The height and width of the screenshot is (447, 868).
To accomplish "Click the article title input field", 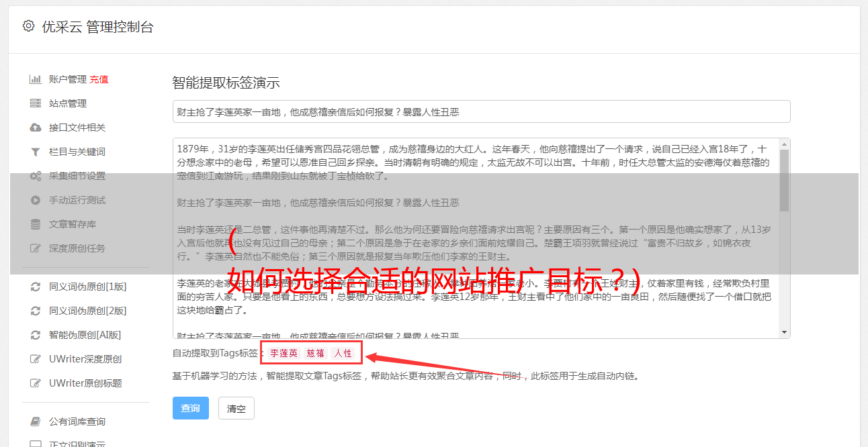I will (x=481, y=111).
